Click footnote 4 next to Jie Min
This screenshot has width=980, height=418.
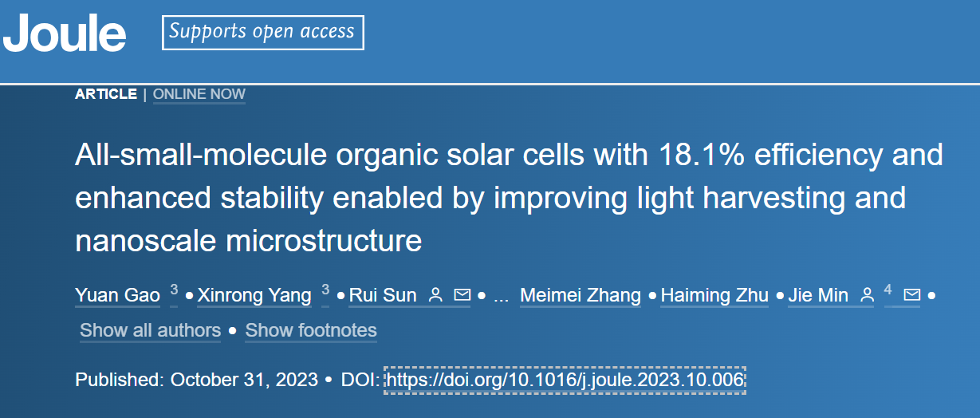[888, 290]
